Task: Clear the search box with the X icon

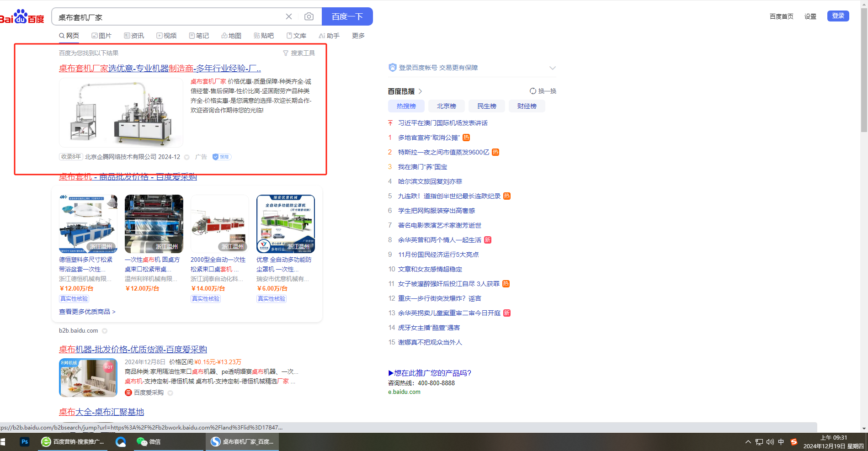Action: click(x=289, y=16)
